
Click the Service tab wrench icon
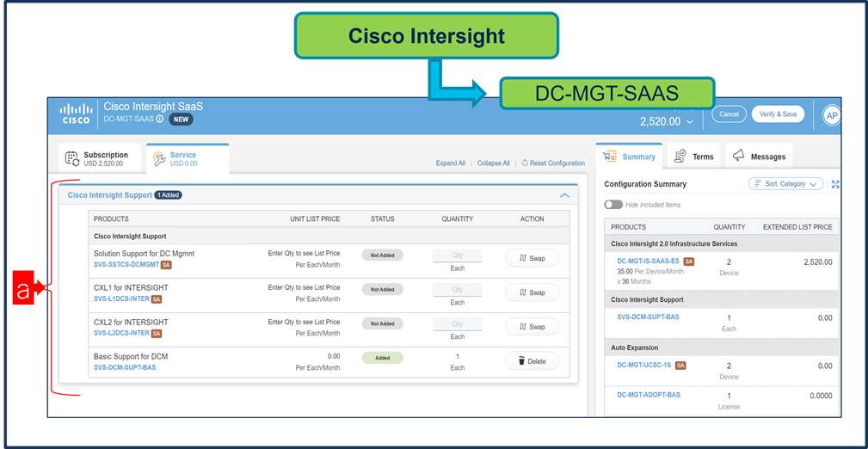[x=159, y=159]
